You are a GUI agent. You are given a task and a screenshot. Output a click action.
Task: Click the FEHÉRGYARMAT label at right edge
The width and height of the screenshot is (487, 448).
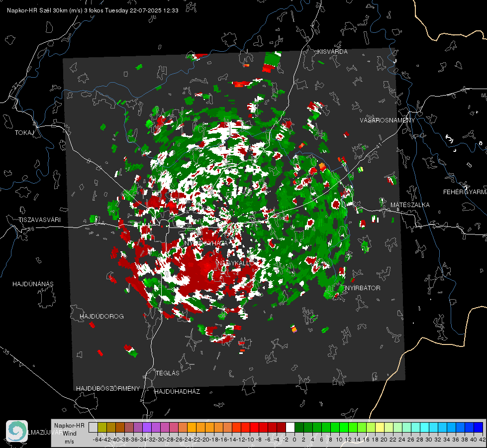pyautogui.click(x=465, y=192)
